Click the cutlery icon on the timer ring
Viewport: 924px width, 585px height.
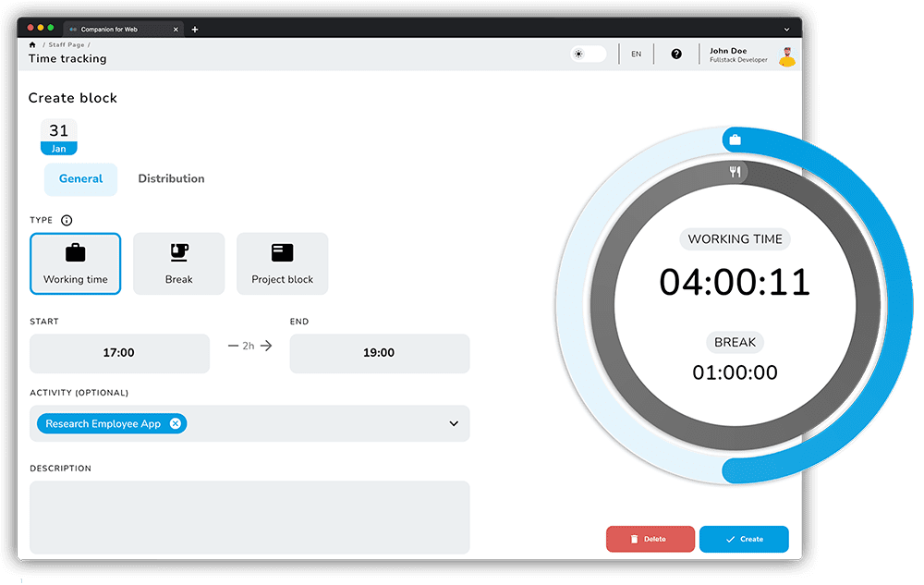click(736, 171)
